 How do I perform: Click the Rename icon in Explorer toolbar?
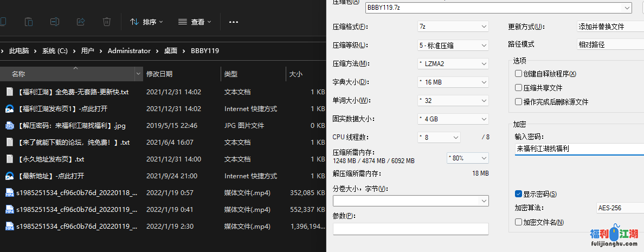pos(55,22)
